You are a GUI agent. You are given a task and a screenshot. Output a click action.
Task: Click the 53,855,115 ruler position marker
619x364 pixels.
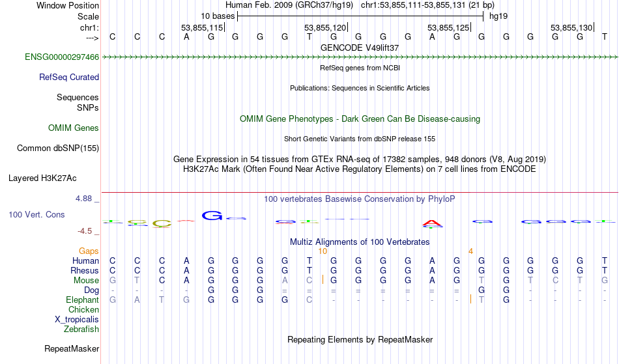(202, 27)
